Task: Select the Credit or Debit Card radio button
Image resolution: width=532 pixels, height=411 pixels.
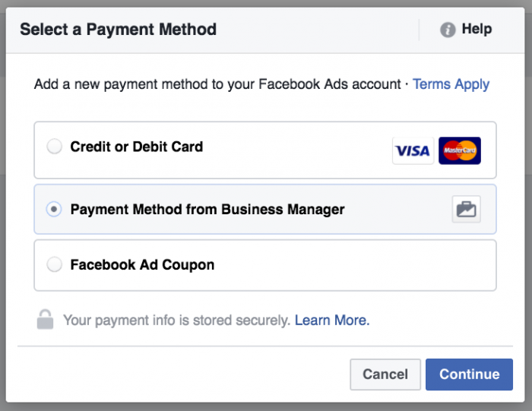Action: 55,147
